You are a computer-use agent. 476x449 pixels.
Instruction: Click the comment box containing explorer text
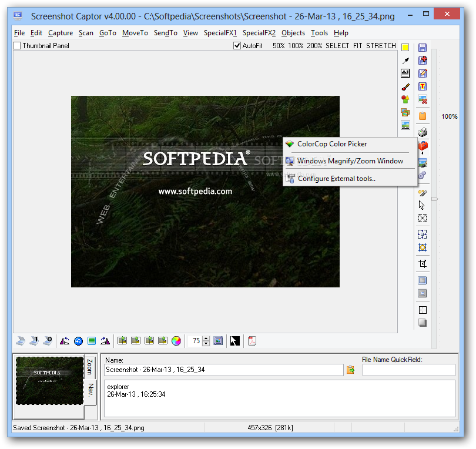[280, 398]
